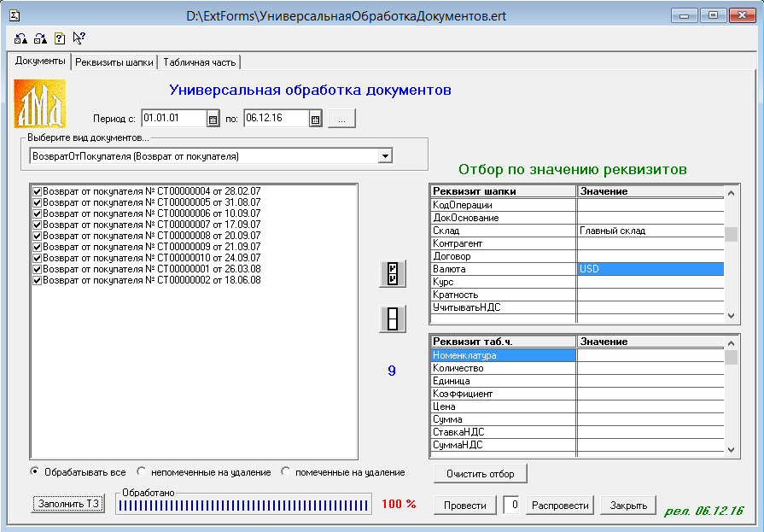Deselect document СТ00000001 от 26.03.08

[x=37, y=269]
